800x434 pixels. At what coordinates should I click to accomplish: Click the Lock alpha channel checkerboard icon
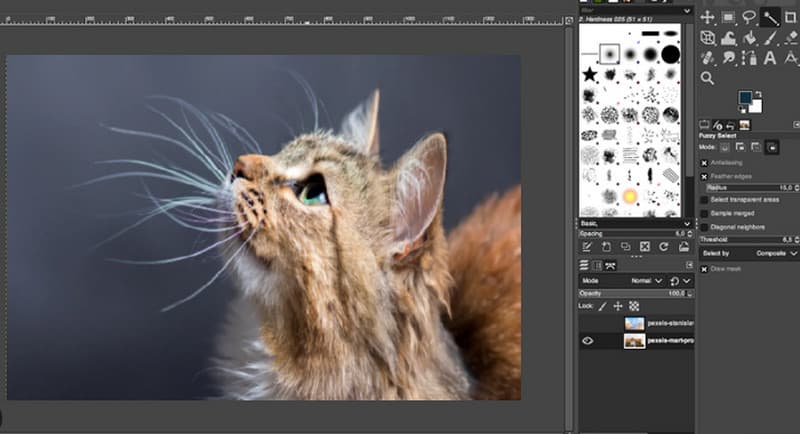point(634,306)
